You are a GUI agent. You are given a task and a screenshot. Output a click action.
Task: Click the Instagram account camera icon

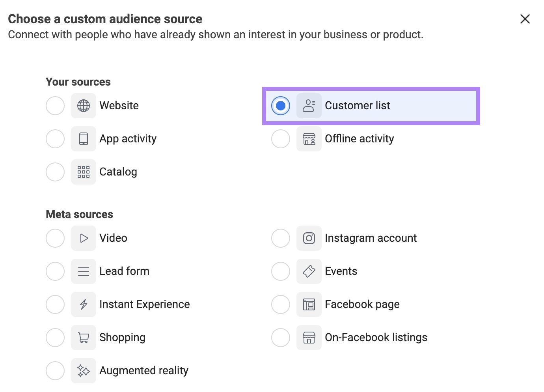(x=309, y=238)
